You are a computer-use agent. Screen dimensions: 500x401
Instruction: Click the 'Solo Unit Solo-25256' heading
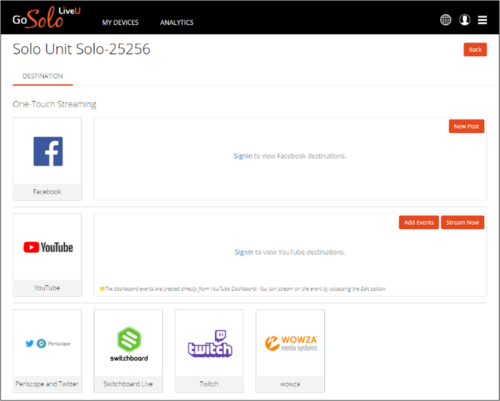[82, 49]
